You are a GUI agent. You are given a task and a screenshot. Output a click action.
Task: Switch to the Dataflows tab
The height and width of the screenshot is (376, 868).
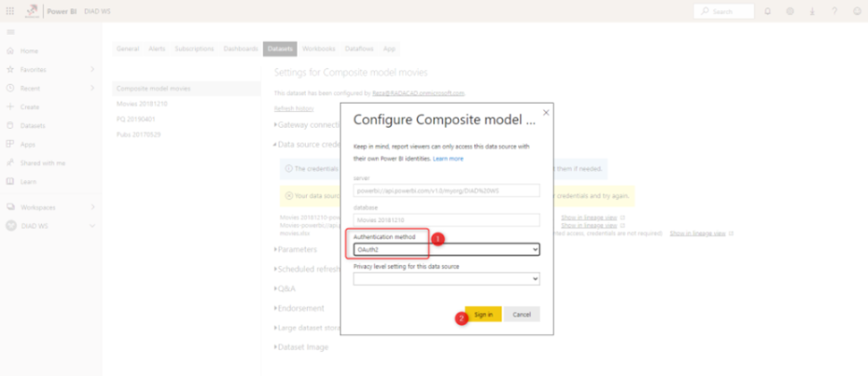click(x=359, y=48)
